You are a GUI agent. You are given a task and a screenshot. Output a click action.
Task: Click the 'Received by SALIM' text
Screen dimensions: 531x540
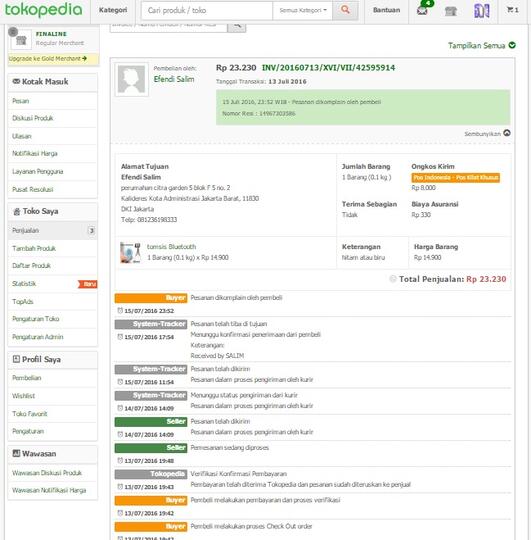(217, 356)
